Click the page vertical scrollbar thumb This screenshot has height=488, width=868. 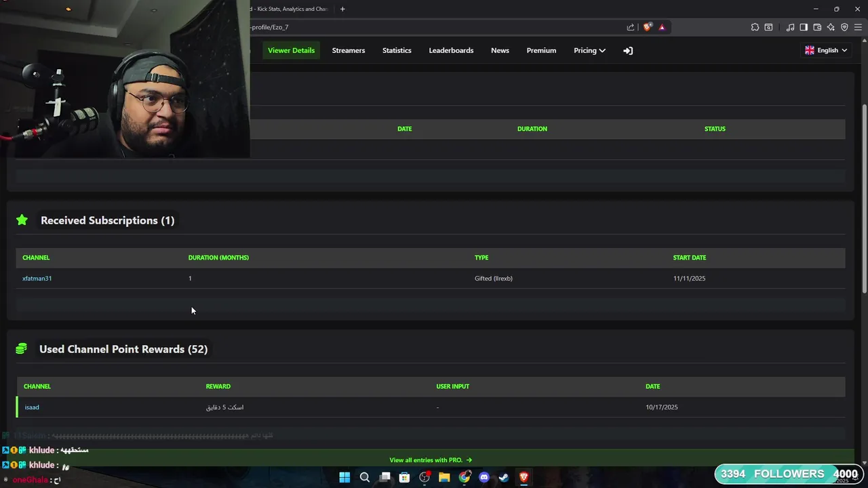click(864, 199)
